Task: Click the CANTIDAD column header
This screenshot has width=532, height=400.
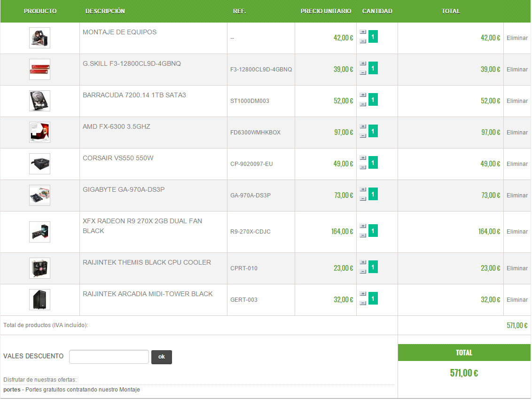Action: click(x=377, y=11)
